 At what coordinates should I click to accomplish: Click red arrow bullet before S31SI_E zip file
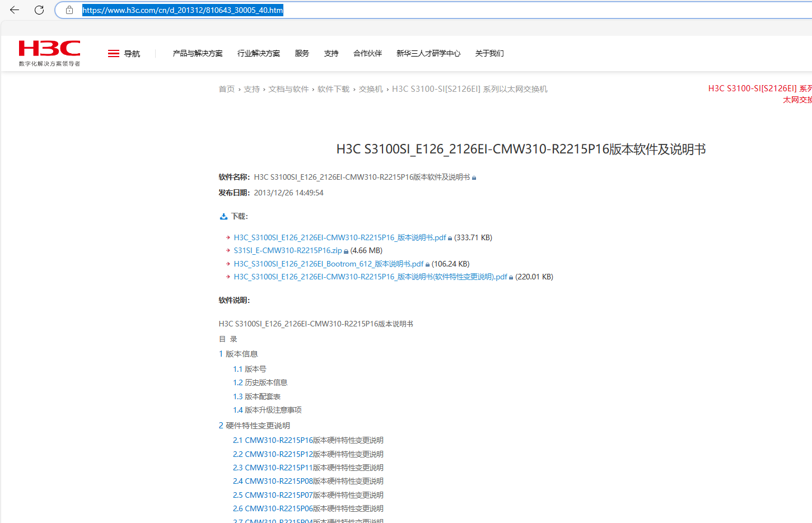228,251
